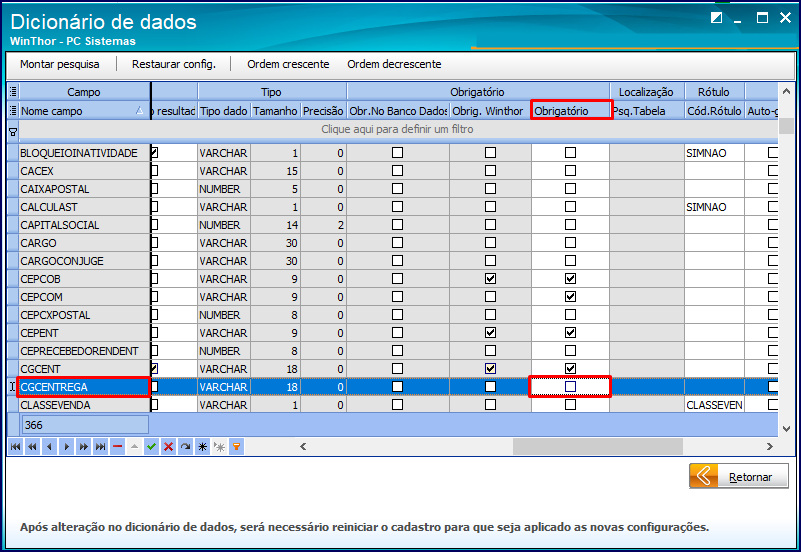Go to next record arrow
This screenshot has width=801, height=552.
[x=66, y=447]
